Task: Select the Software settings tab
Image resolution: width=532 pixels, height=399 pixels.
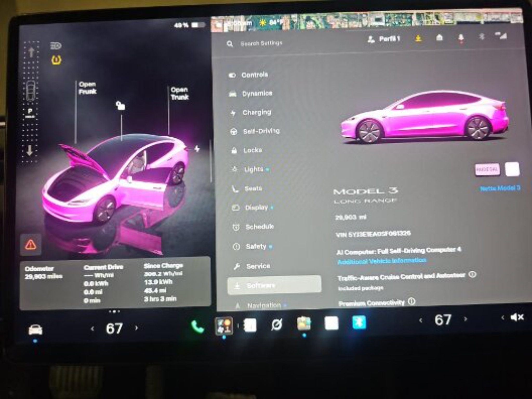Action: pos(274,285)
